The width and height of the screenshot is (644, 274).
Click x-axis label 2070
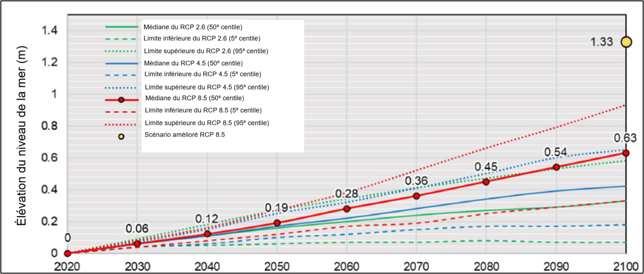coord(416,266)
